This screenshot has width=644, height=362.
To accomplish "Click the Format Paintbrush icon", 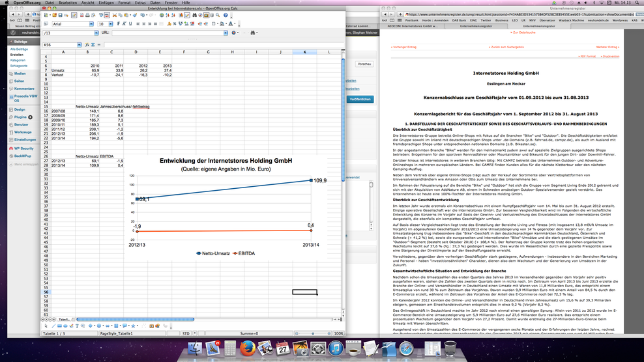I will click(x=135, y=15).
